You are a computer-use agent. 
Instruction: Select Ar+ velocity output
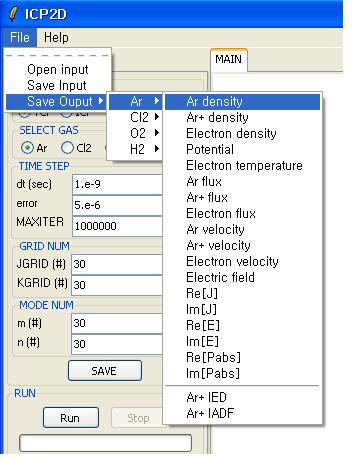(243, 245)
